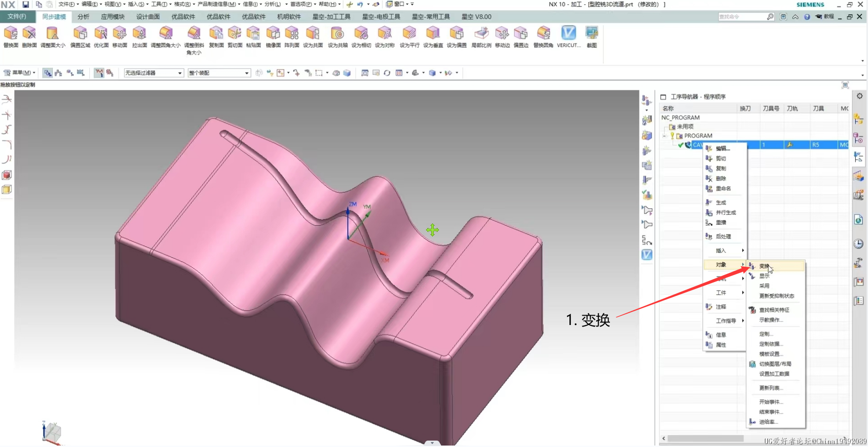Screen dimensions: 868x447
Task: Open the 偏置区域 (Offset Region) tool
Action: [80, 37]
